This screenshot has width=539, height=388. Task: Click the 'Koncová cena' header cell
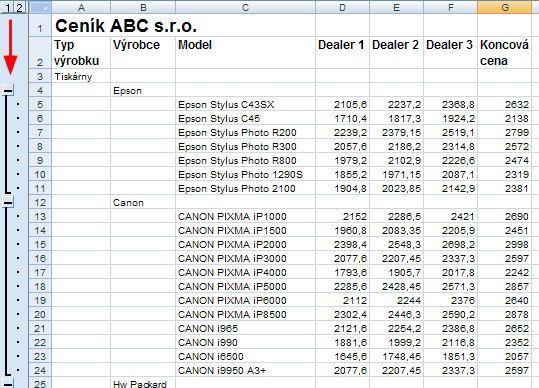[504, 53]
